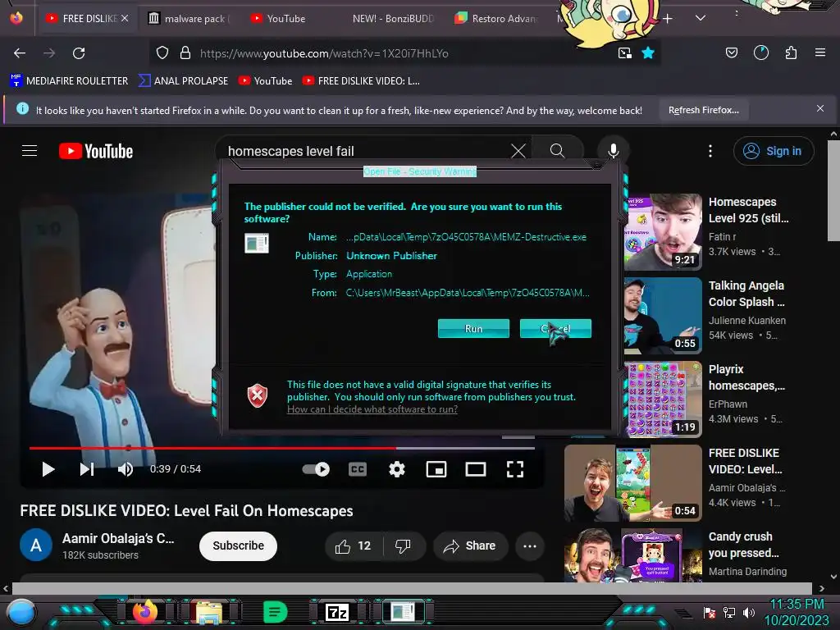The width and height of the screenshot is (840, 630).
Task: Toggle the autoplay switch in player
Action: (316, 469)
